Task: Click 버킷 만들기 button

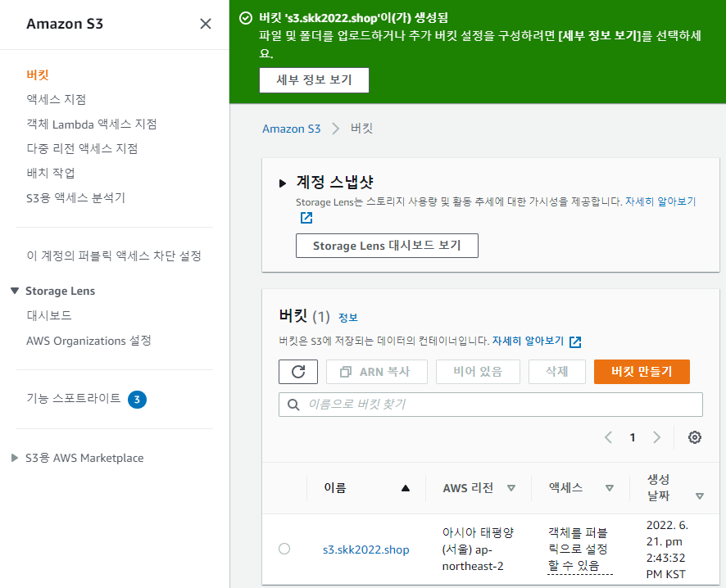Action: pos(642,372)
